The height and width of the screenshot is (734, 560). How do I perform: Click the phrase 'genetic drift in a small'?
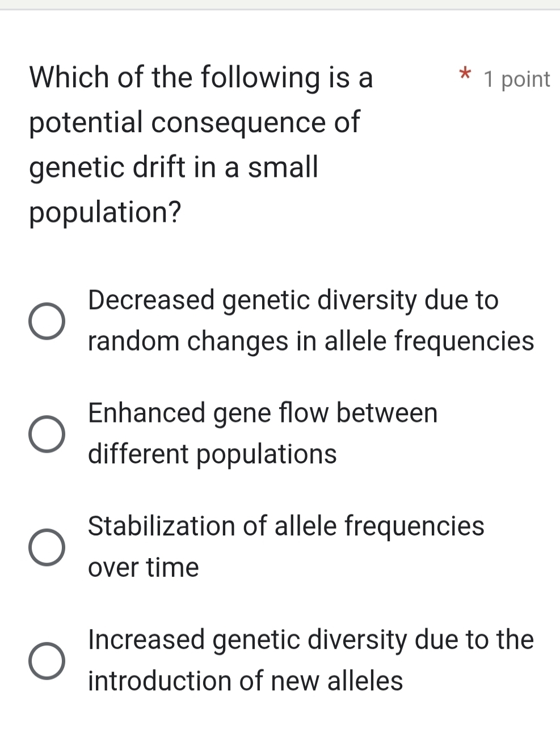[x=173, y=166]
